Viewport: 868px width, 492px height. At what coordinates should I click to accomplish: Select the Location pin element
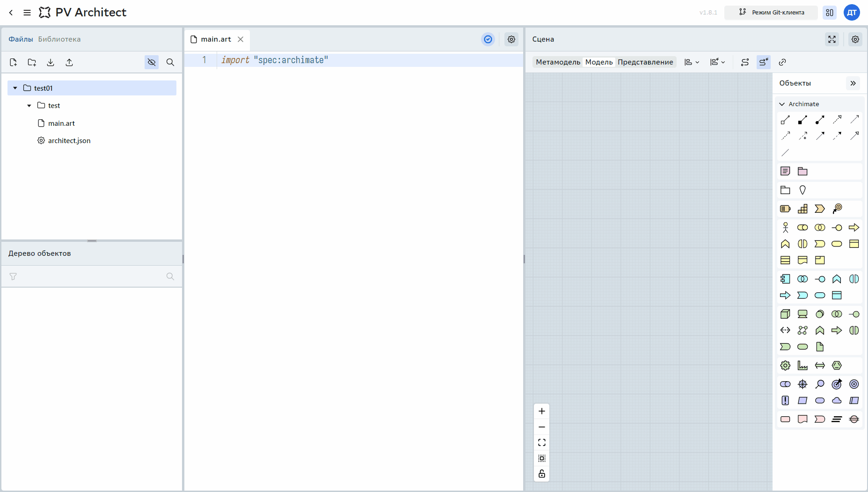[x=802, y=190]
